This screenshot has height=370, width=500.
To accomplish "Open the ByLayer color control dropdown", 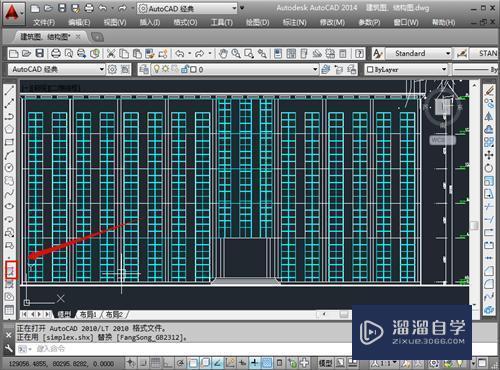I will [x=444, y=69].
